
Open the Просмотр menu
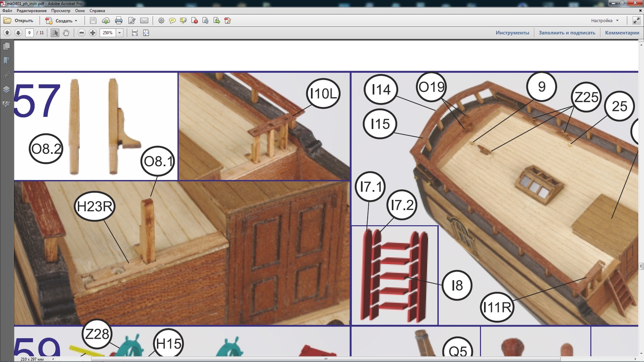[x=61, y=11]
